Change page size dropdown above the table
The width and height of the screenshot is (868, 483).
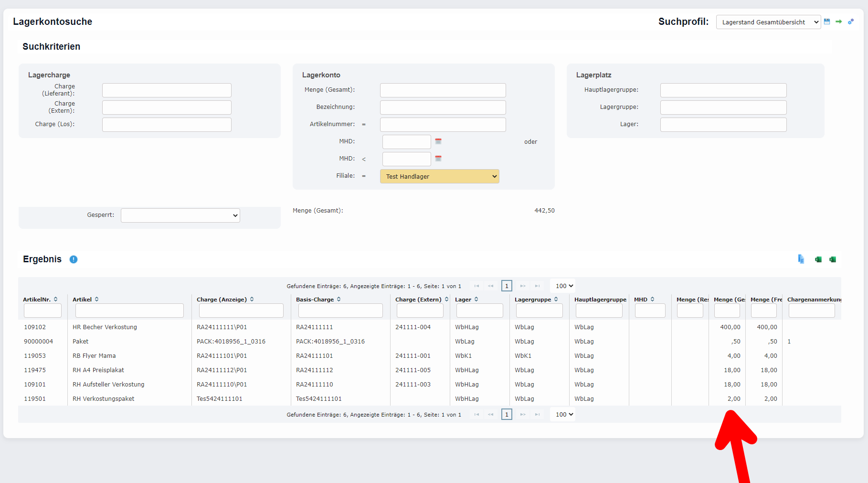pyautogui.click(x=564, y=286)
